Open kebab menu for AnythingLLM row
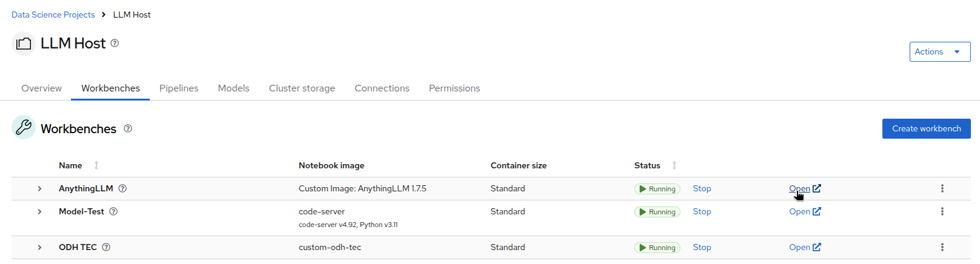 pos(942,188)
